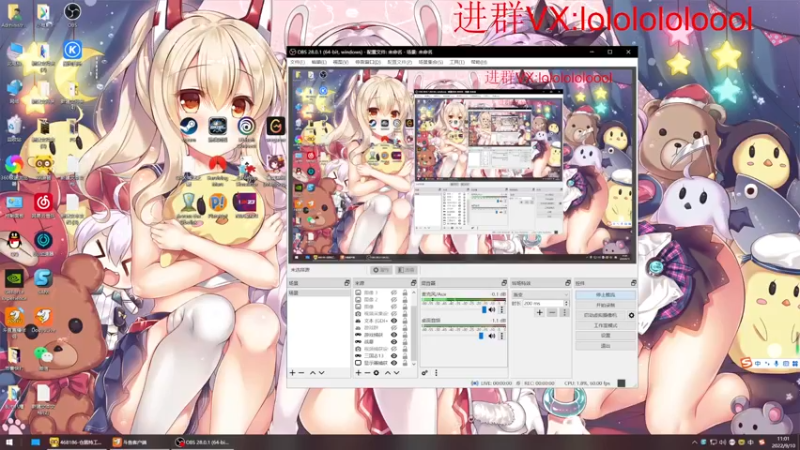Add a new scene with the plus icon

coord(292,373)
